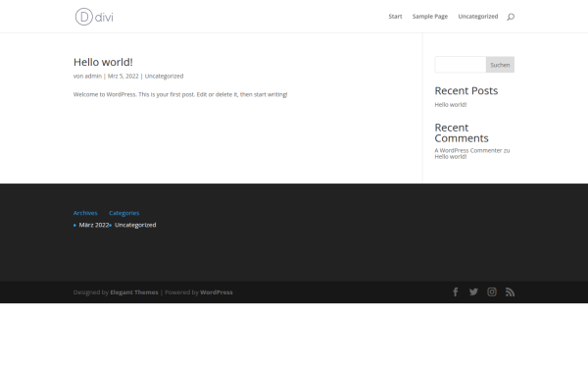
Task: Focus the sidebar search input field
Action: (461, 65)
